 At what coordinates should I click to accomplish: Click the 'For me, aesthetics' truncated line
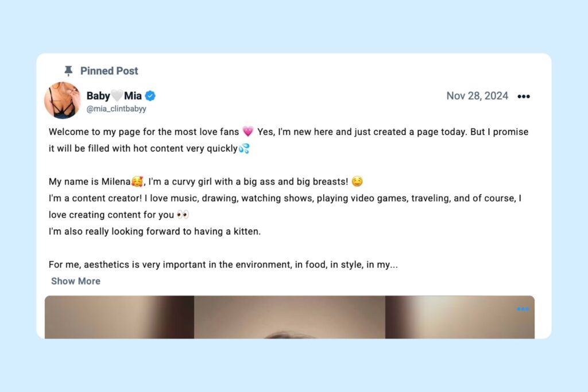tap(223, 265)
